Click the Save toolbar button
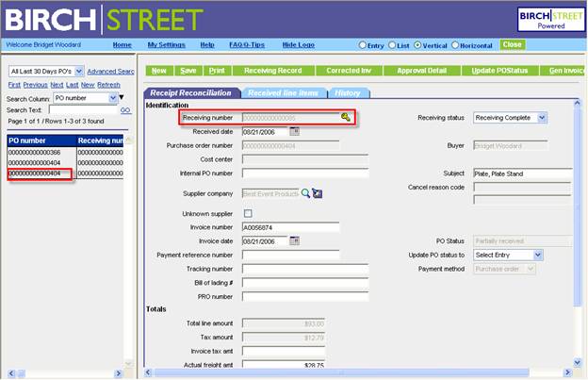The height and width of the screenshot is (380, 588). coord(188,71)
